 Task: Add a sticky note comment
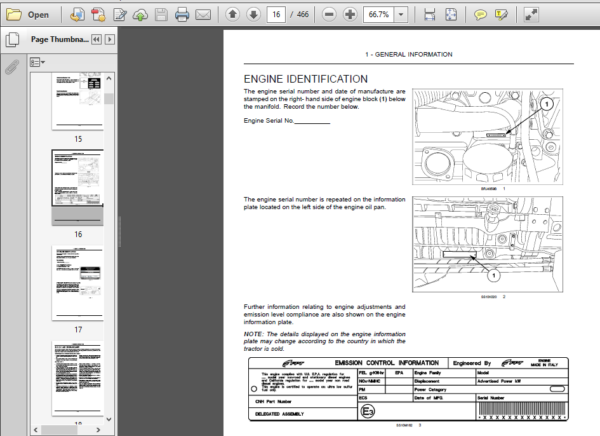(480, 15)
